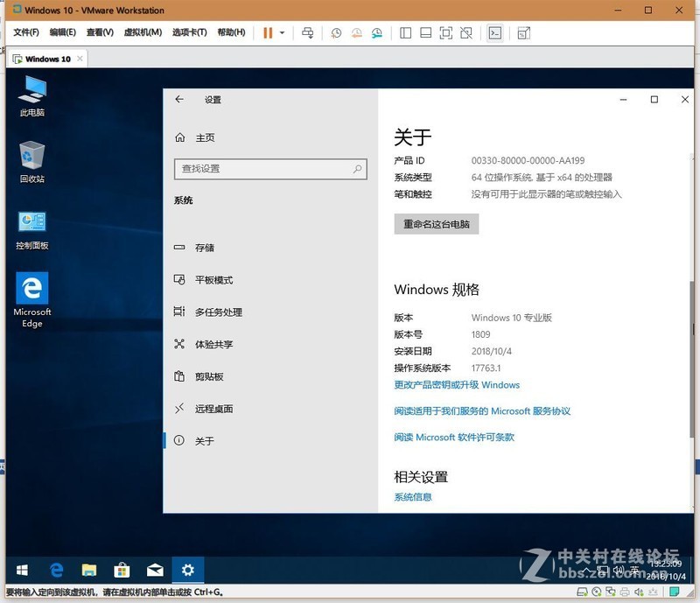The height and width of the screenshot is (603, 700).
Task: Switch to the Windows 10 tab
Action: [45, 59]
